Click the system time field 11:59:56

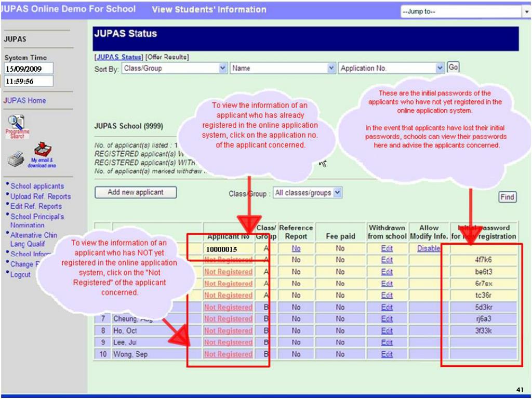click(x=29, y=81)
